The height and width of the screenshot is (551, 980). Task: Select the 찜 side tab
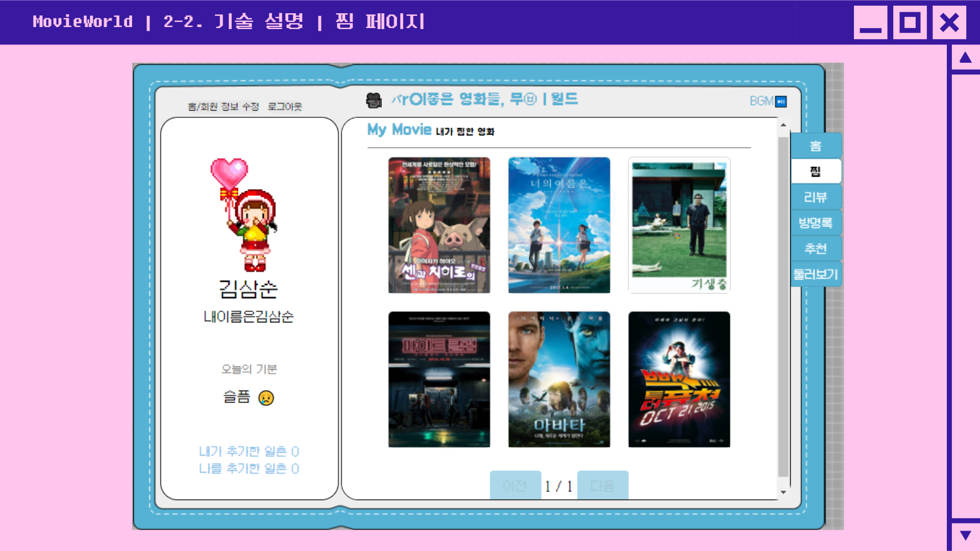point(815,172)
